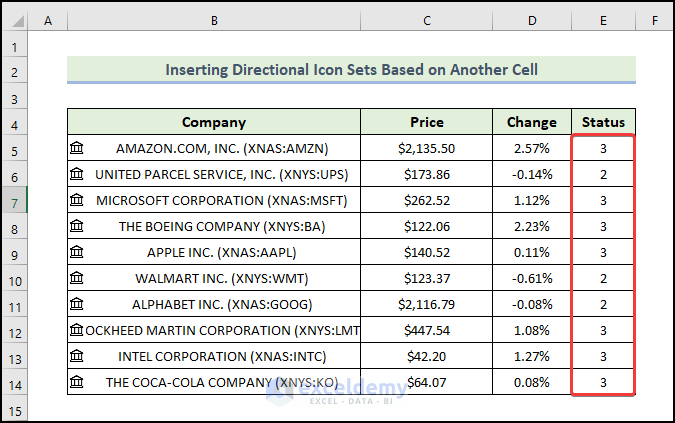Select column E header
Screen dimensions: 675x423
click(x=603, y=20)
